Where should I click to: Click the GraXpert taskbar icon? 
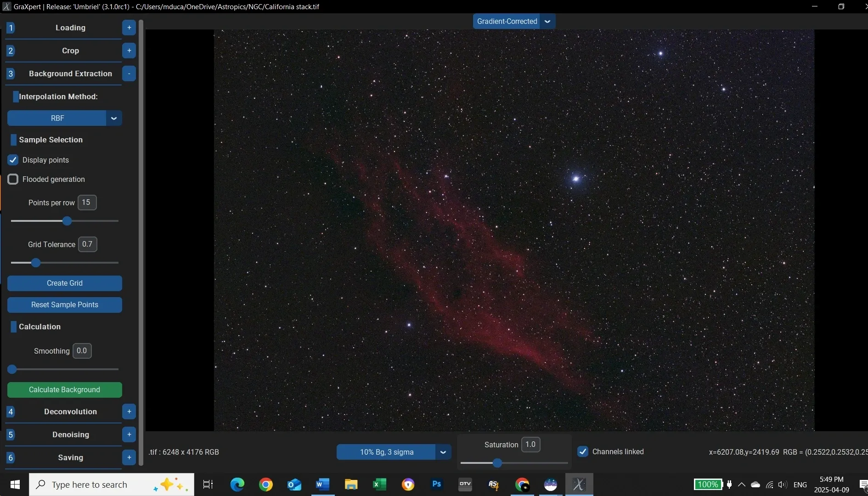(x=579, y=485)
